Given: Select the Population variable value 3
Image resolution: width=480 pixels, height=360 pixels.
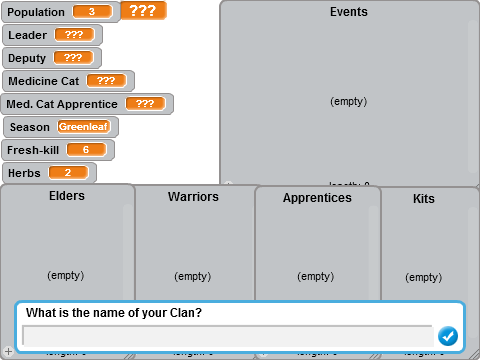Looking at the screenshot, I should point(92,12).
